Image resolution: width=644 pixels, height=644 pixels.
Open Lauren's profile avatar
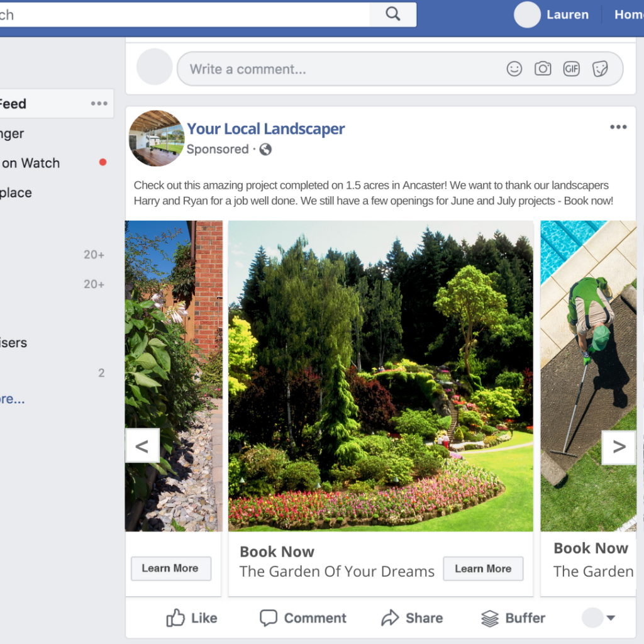coord(527,15)
